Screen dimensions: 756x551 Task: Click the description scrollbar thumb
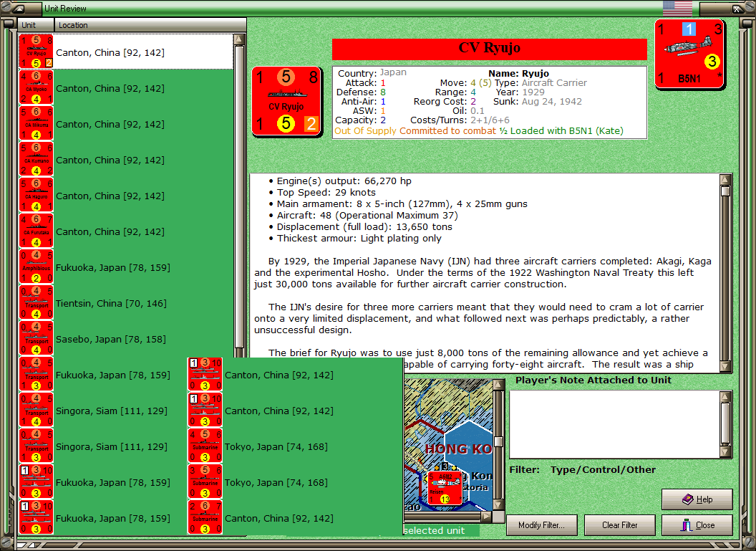coord(725,191)
